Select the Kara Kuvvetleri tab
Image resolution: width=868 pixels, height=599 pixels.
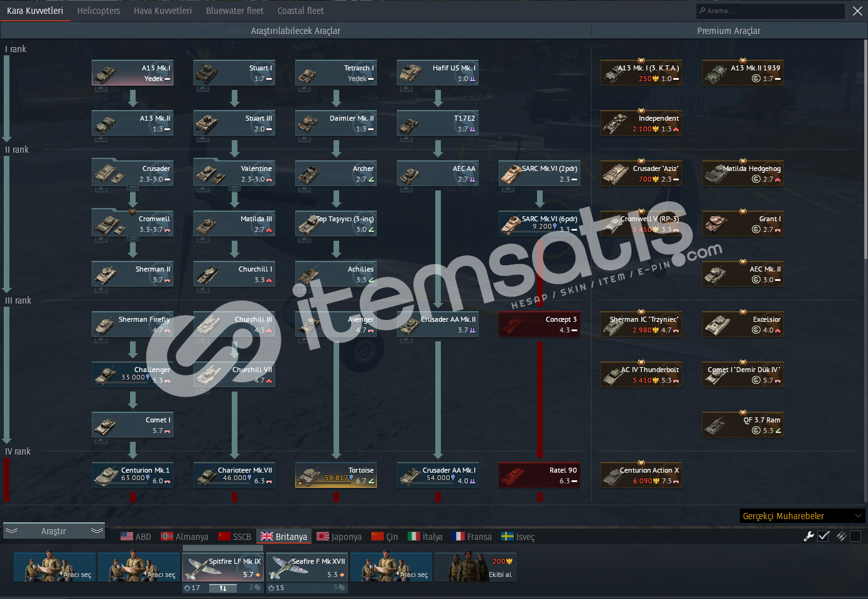[35, 11]
